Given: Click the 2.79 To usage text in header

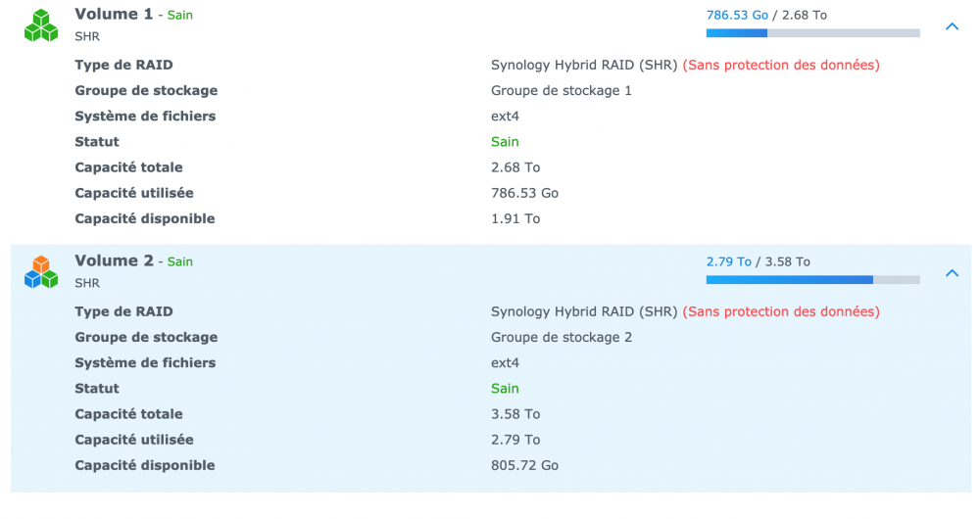Looking at the screenshot, I should (729, 261).
